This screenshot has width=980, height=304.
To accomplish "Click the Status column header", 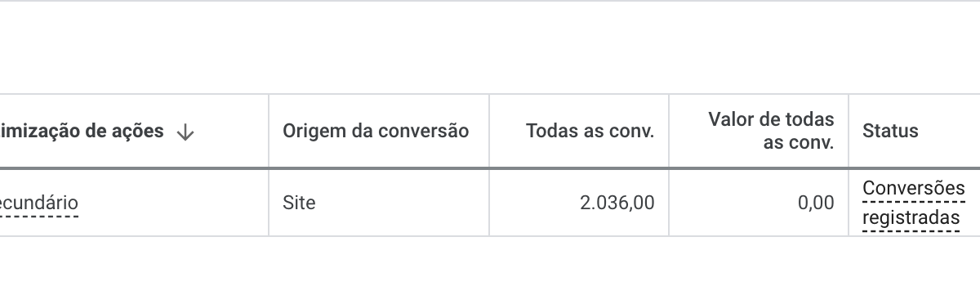I will [890, 131].
